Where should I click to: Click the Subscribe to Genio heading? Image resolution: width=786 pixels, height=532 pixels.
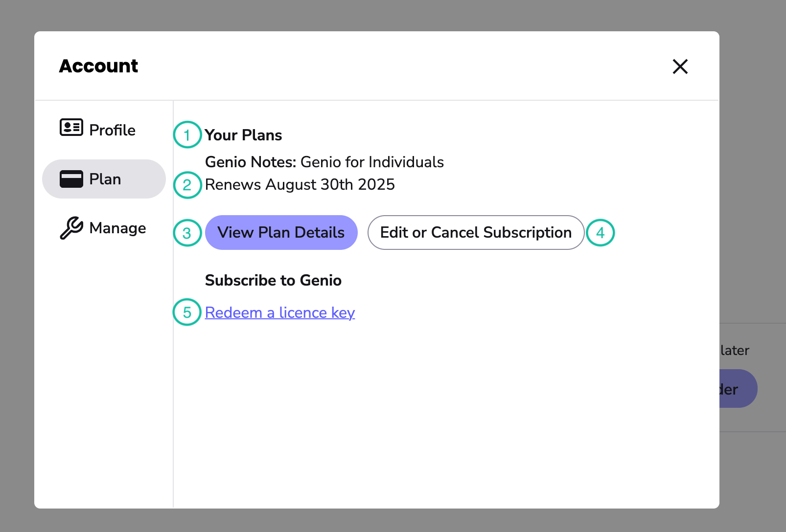point(273,280)
